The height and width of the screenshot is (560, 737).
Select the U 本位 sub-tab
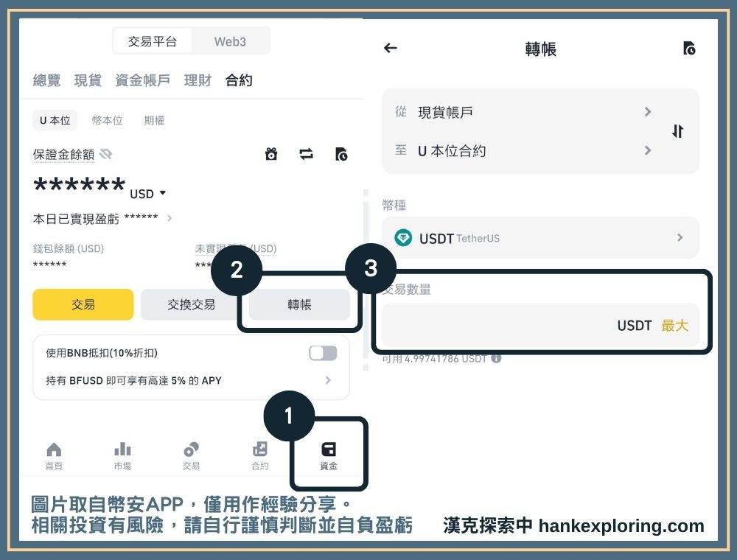click(55, 120)
